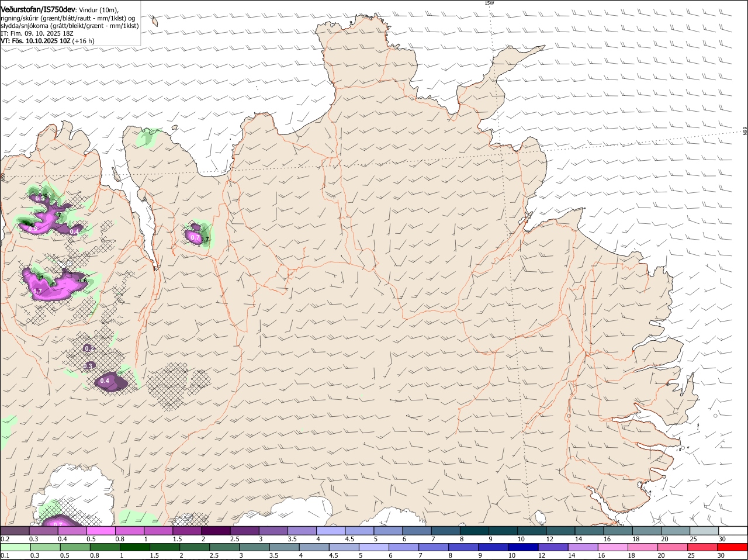This screenshot has height=560, width=748.
Task: Select the deep blue 10 swatch in the lower legend
Action: click(523, 547)
